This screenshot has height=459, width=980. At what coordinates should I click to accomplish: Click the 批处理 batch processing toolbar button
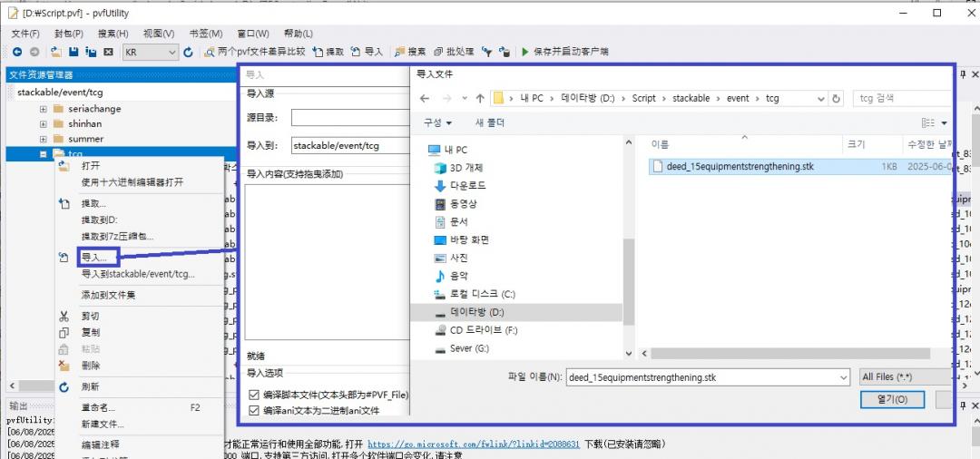455,53
